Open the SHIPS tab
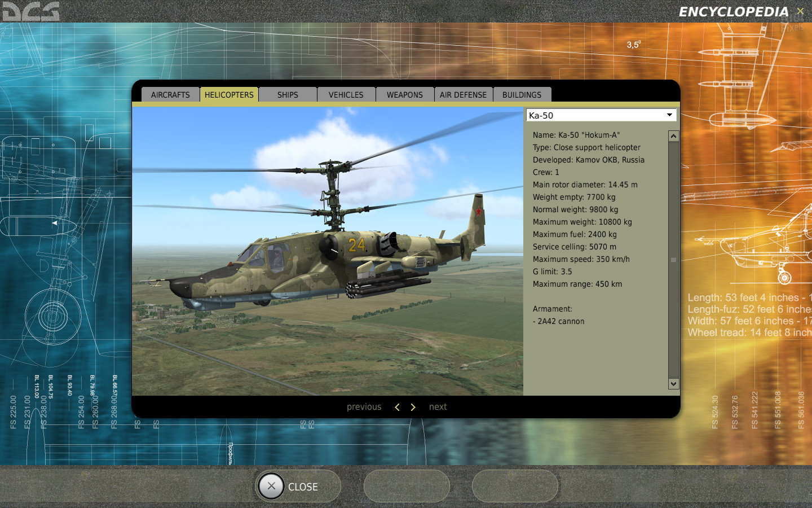Image resolution: width=812 pixels, height=508 pixels. (288, 95)
